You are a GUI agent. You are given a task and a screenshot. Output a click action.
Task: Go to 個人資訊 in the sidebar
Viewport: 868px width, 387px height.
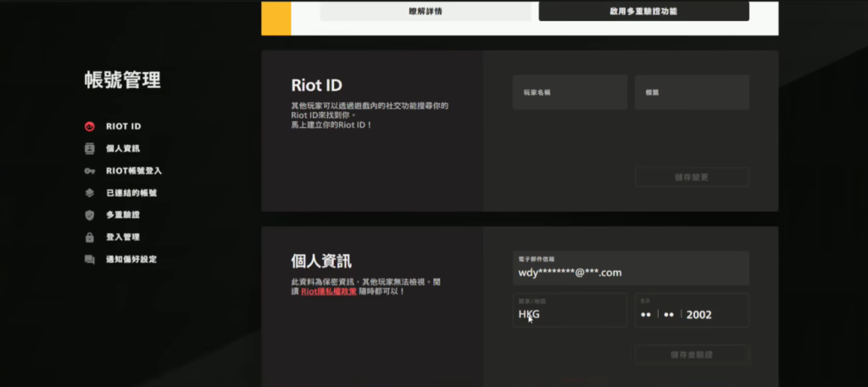(123, 149)
